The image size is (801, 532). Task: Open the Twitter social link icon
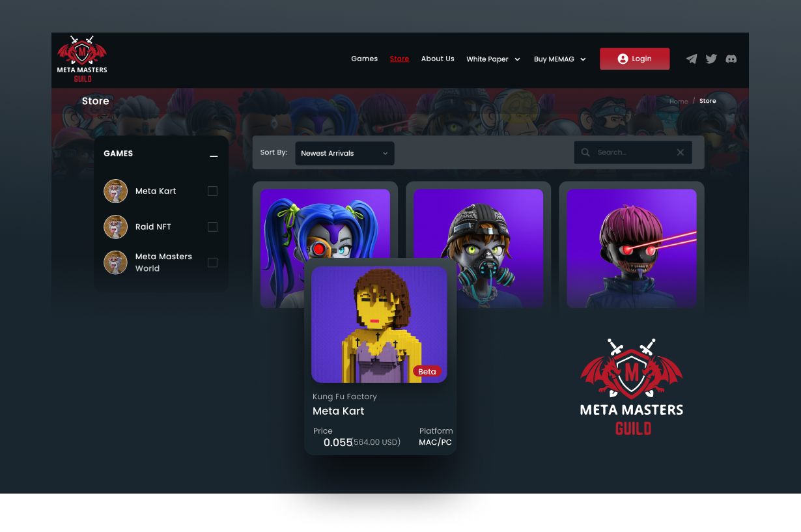pos(711,59)
